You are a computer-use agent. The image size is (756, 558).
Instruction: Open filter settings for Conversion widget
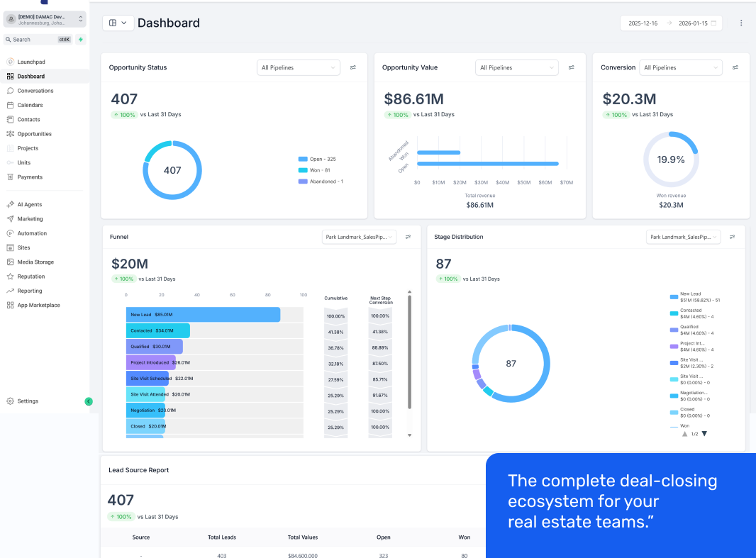point(735,67)
